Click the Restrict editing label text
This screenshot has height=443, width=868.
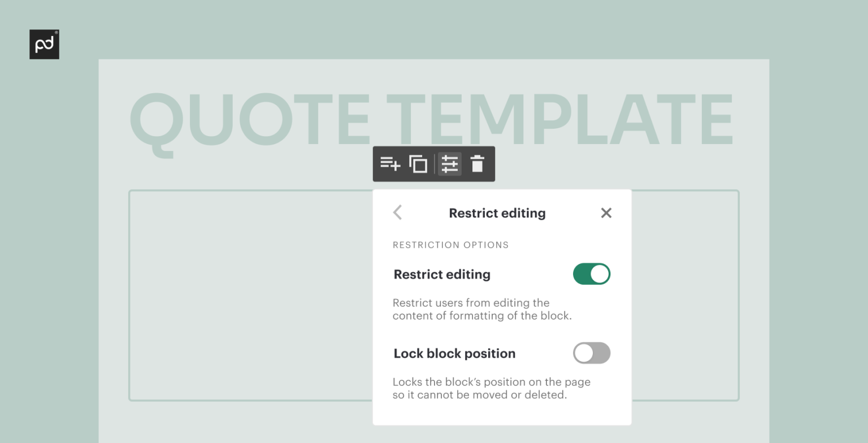(x=441, y=274)
